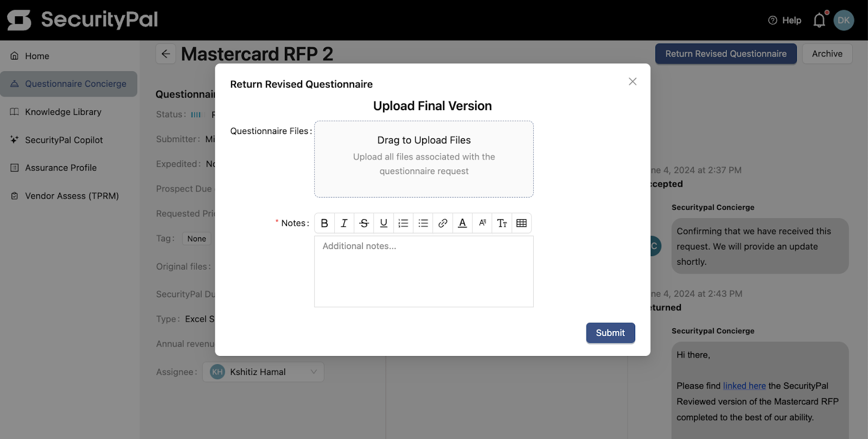Viewport: 868px width, 439px height.
Task: Open SecurityPal Copilot in sidebar
Action: pos(68,140)
